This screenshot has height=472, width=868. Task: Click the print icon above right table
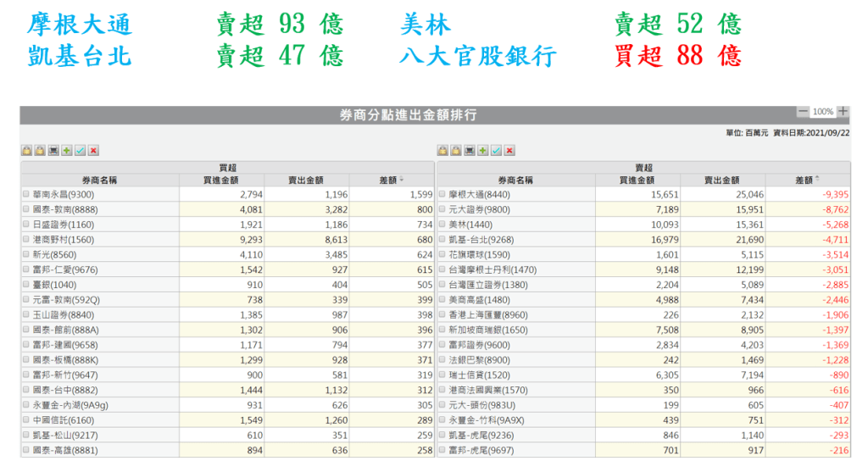pyautogui.click(x=469, y=150)
